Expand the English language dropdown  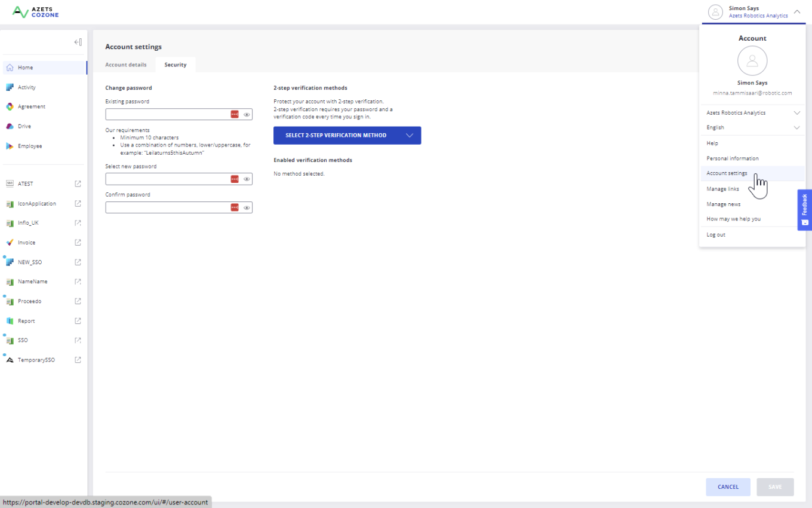coord(752,127)
